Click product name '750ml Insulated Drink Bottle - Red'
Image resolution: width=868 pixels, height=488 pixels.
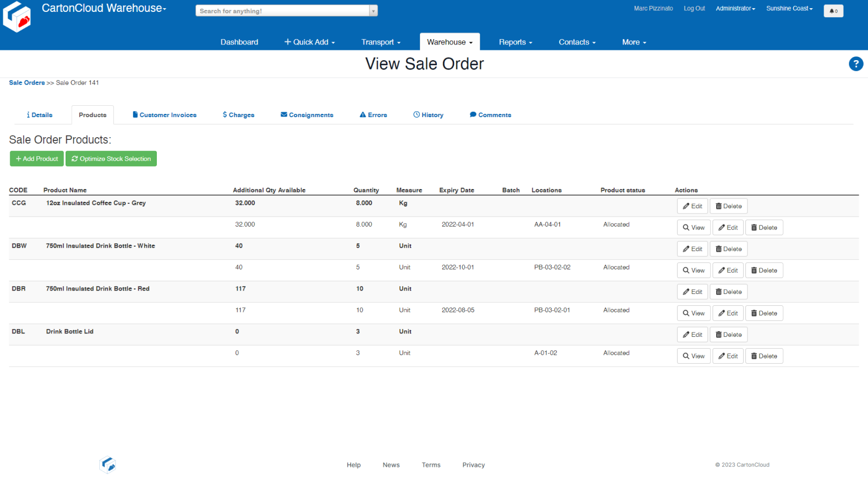[98, 289]
